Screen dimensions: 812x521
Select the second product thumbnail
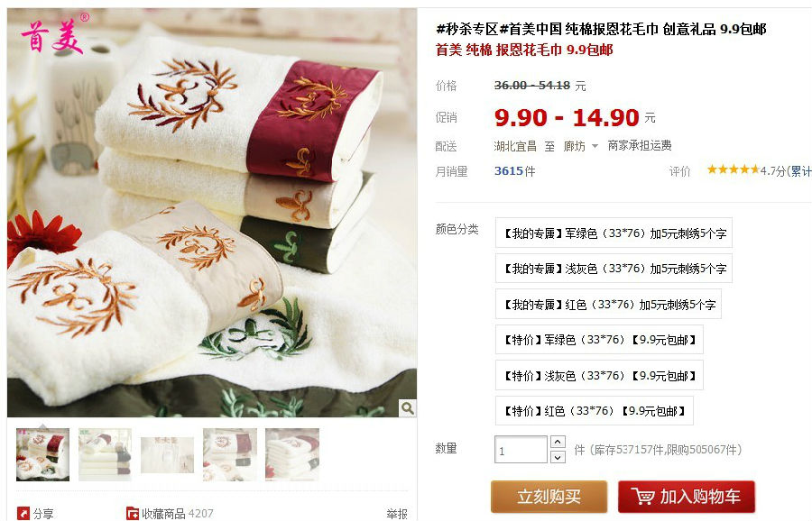tap(106, 454)
